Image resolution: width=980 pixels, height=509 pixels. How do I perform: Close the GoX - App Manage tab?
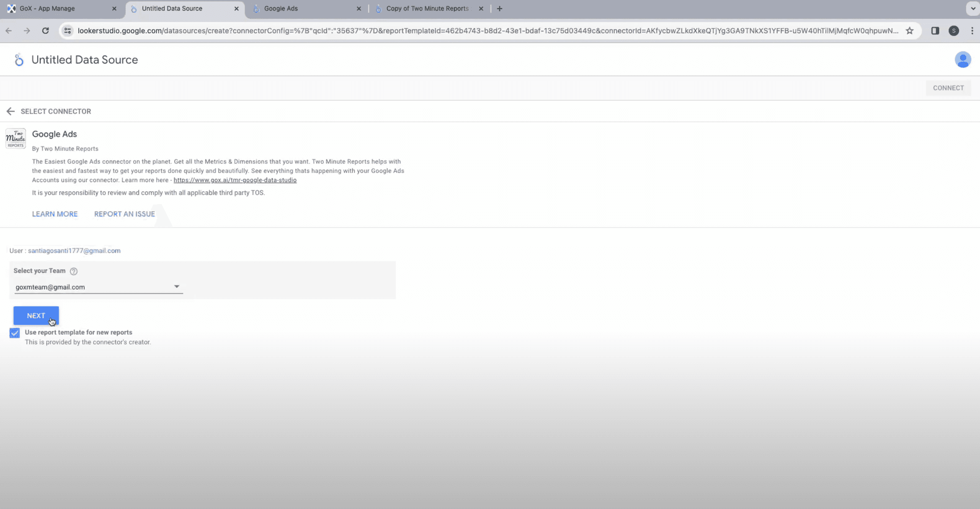click(x=114, y=9)
